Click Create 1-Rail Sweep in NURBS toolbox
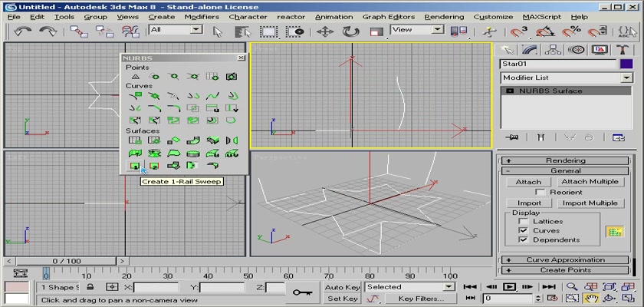 pyautogui.click(x=134, y=166)
